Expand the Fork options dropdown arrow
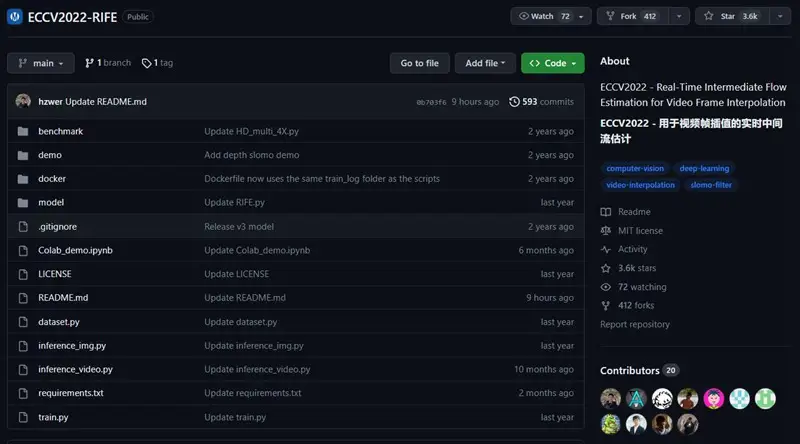 (x=679, y=16)
